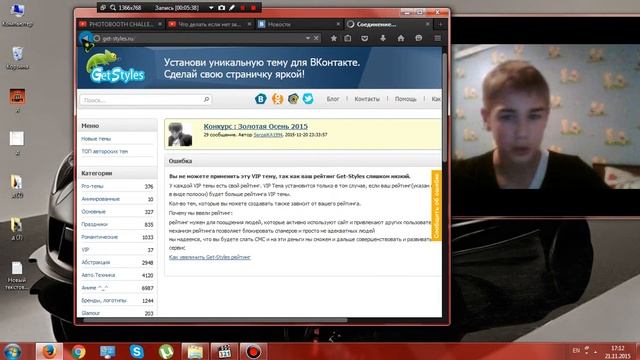Open the Twitter social icon

(x=308, y=99)
